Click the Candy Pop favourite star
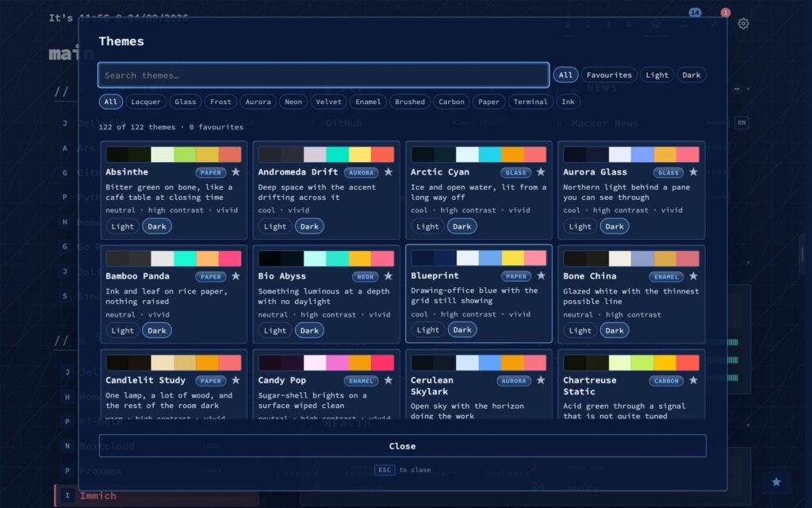Image resolution: width=812 pixels, height=508 pixels. [x=389, y=380]
